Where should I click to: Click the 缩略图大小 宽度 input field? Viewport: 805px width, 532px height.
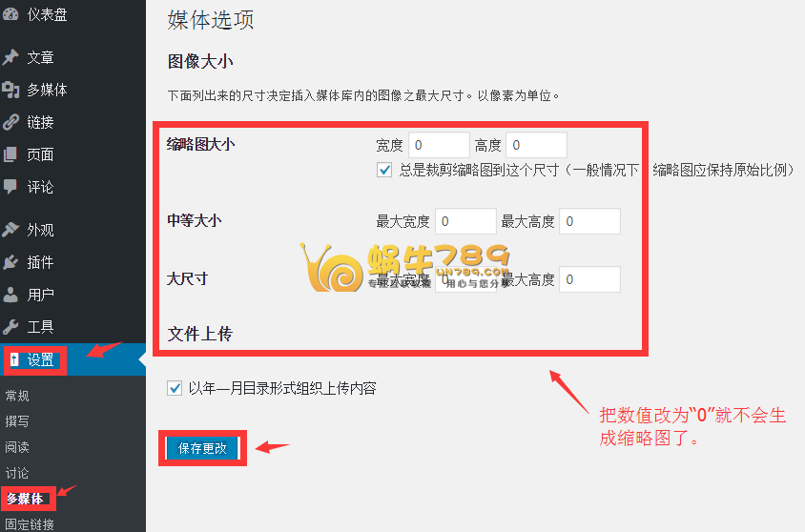pyautogui.click(x=439, y=145)
